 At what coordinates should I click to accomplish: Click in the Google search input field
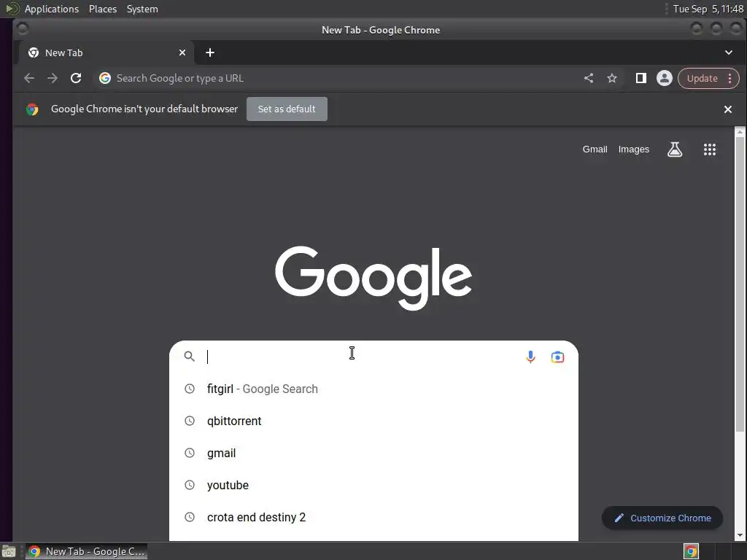(x=362, y=357)
